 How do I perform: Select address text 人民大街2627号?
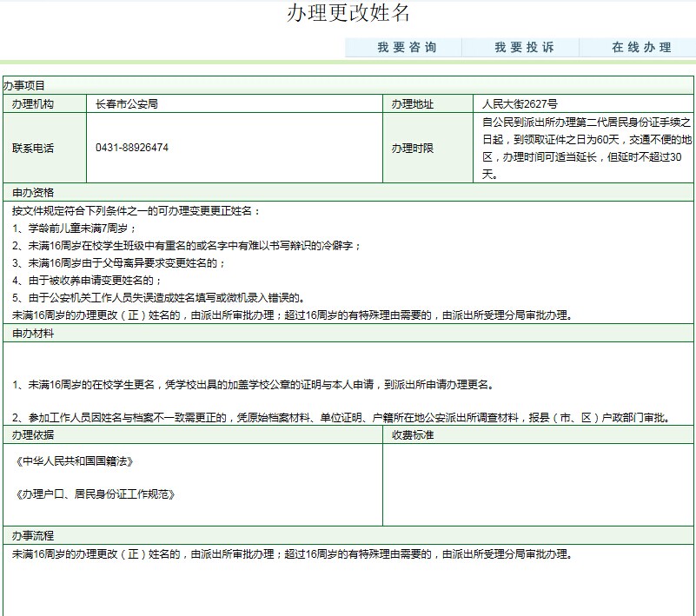pyautogui.click(x=520, y=104)
